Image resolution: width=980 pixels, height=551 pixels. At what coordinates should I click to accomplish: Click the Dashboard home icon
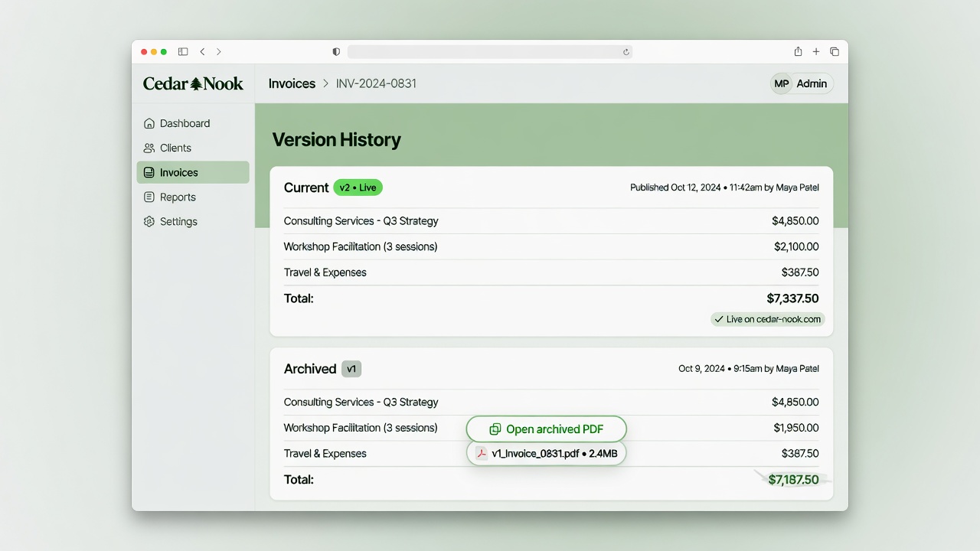coord(149,123)
